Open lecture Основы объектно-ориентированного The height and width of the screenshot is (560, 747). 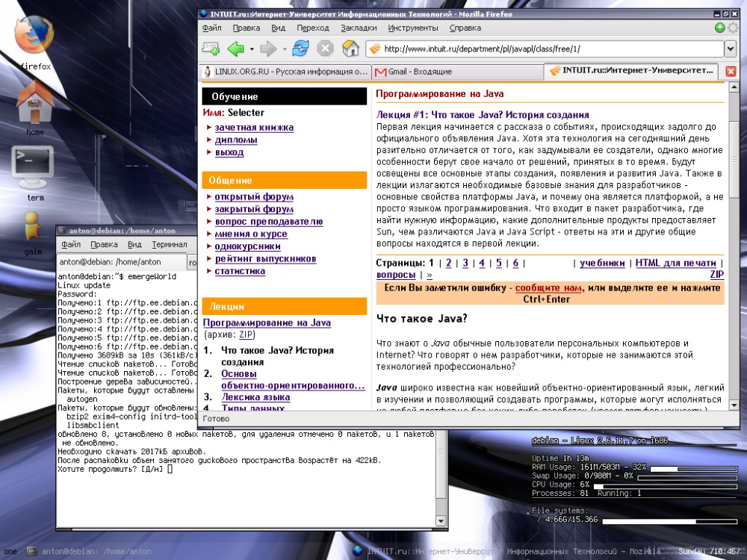[x=293, y=379]
